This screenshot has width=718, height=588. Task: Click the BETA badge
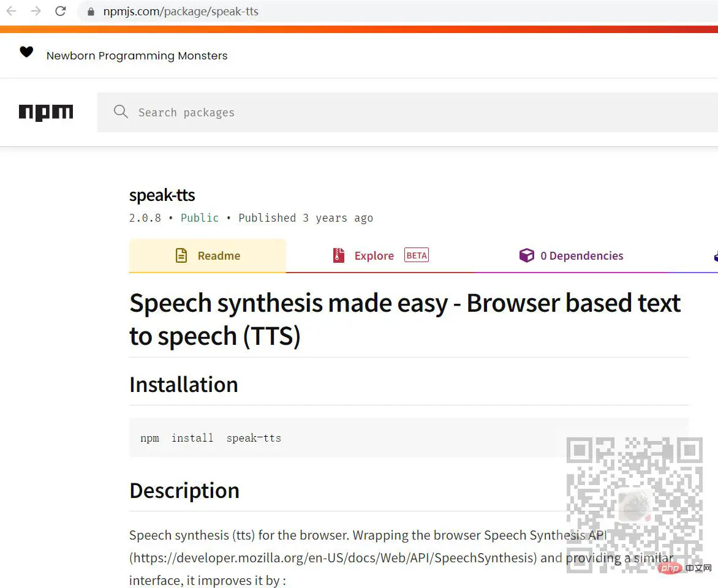pyautogui.click(x=417, y=255)
